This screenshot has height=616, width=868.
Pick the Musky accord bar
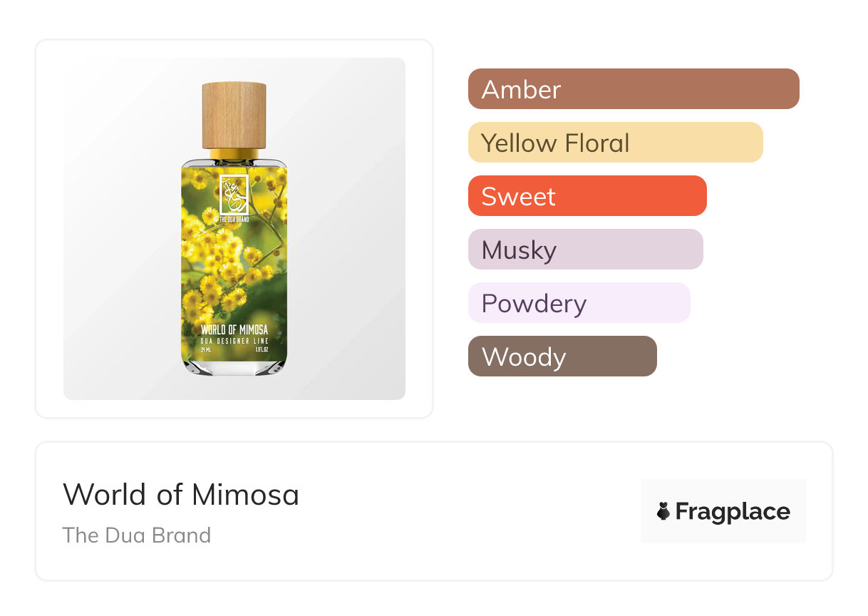click(x=585, y=250)
